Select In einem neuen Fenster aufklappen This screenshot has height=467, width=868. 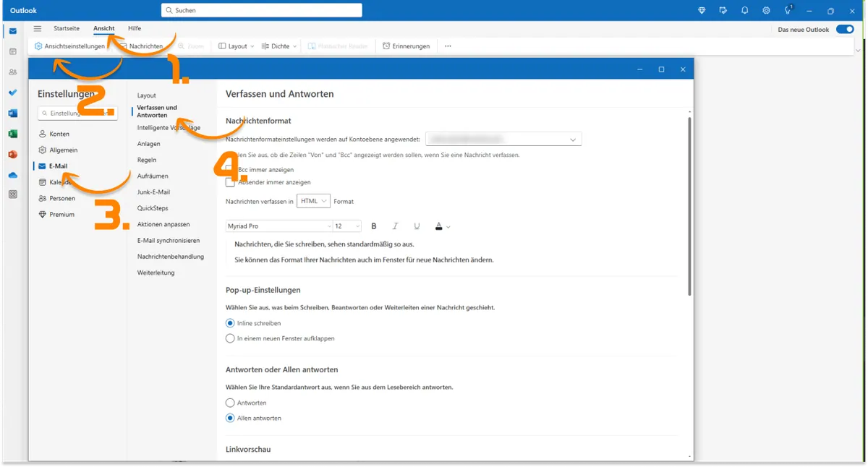(x=230, y=338)
